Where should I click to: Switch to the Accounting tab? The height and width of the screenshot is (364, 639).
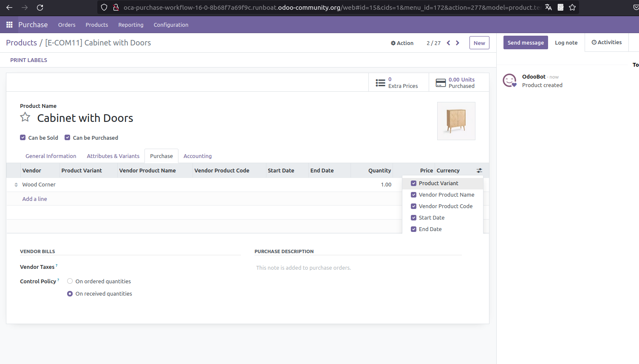click(197, 156)
